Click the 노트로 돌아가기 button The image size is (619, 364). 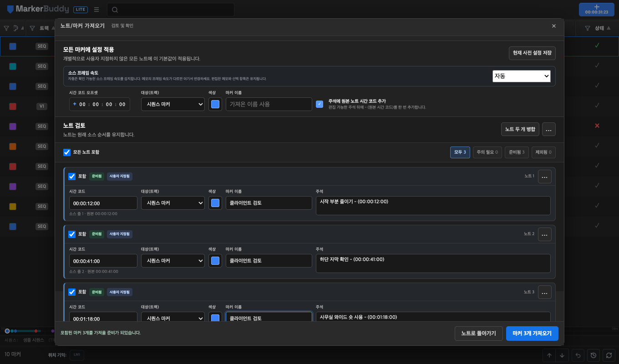coord(479,334)
